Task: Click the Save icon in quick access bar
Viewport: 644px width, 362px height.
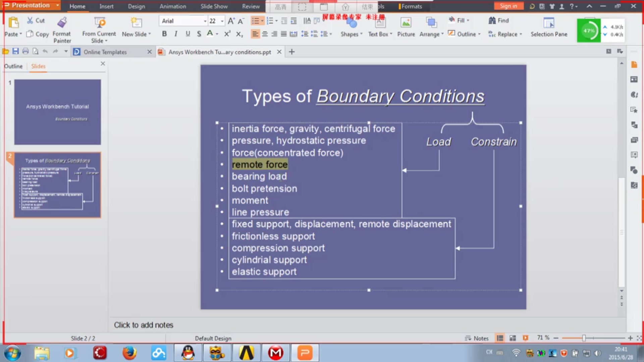Action: pos(15,51)
